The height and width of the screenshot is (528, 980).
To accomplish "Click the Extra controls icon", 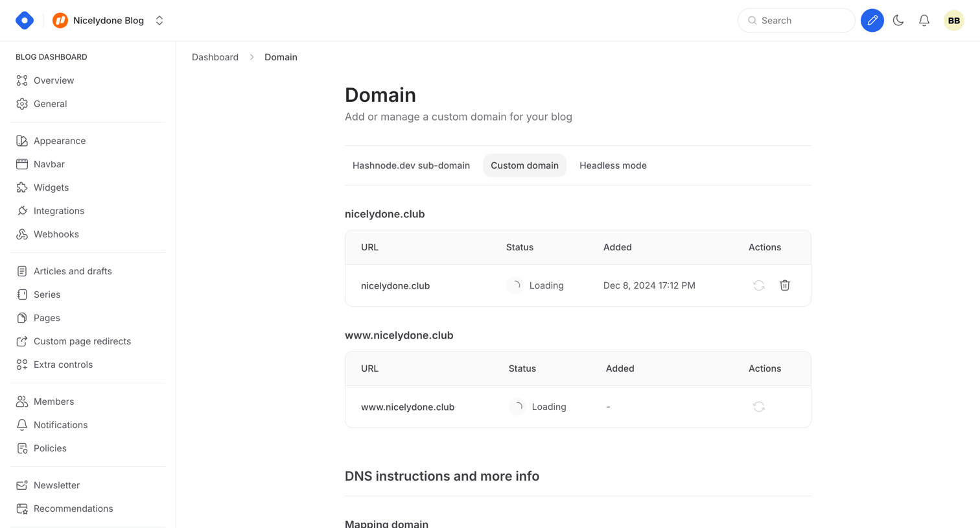I will [x=22, y=365].
